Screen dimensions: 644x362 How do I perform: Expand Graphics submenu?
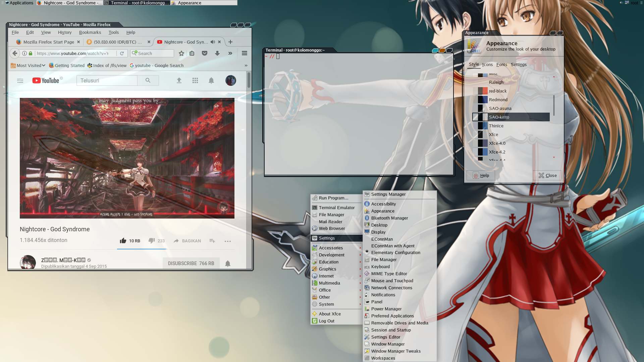click(x=336, y=269)
